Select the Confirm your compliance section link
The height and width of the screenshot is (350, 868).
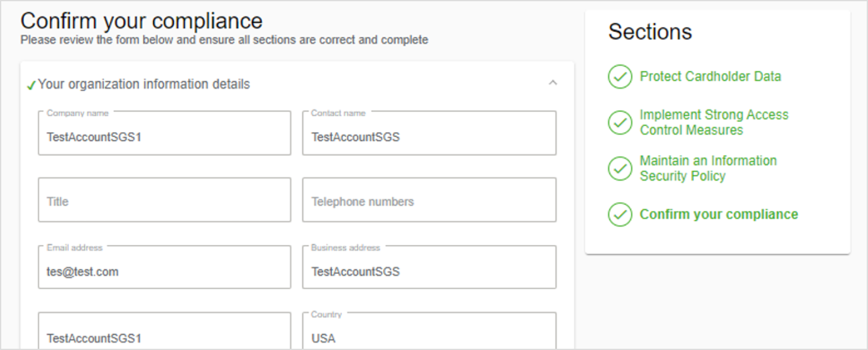pos(719,214)
